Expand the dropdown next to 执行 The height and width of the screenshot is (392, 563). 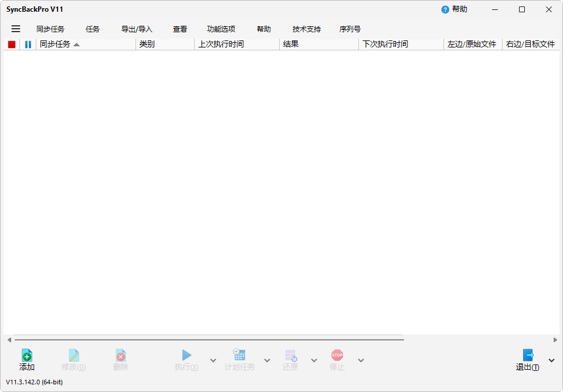click(213, 360)
